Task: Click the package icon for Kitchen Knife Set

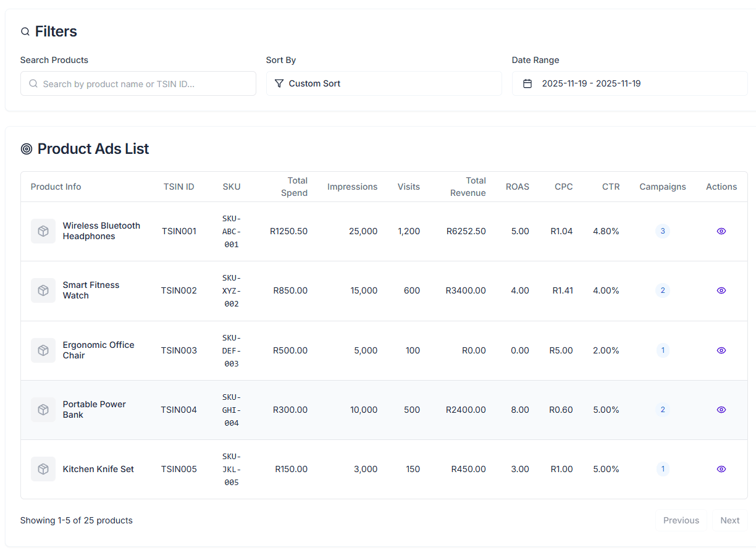Action: (x=43, y=469)
